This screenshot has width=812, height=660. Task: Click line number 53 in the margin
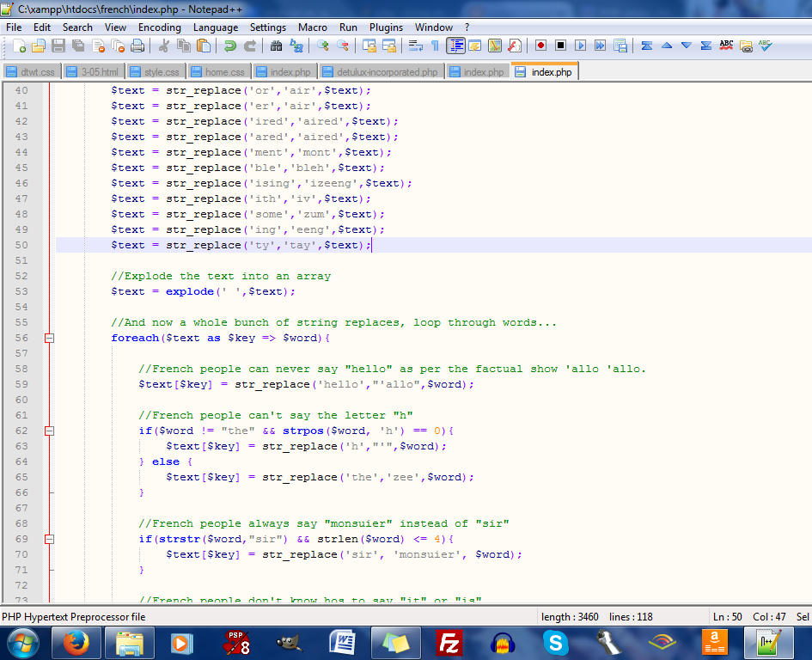pyautogui.click(x=21, y=291)
